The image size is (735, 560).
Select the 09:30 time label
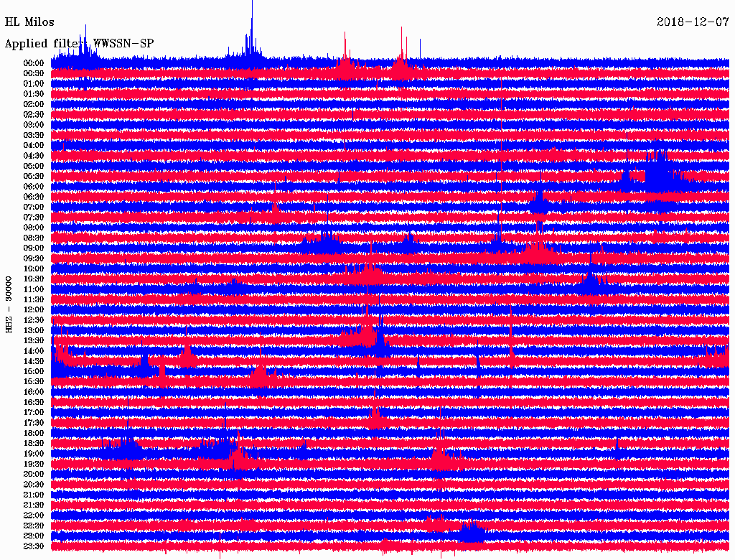[34, 258]
